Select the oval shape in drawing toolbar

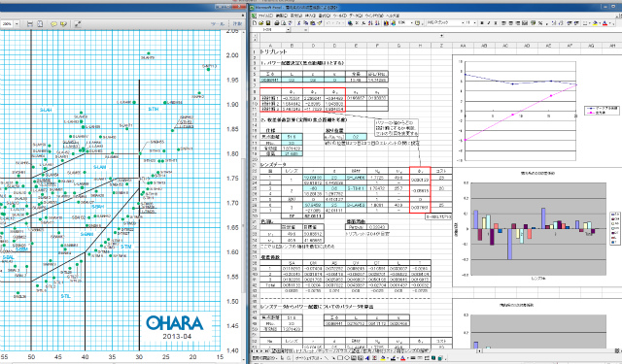pyautogui.click(x=347, y=358)
